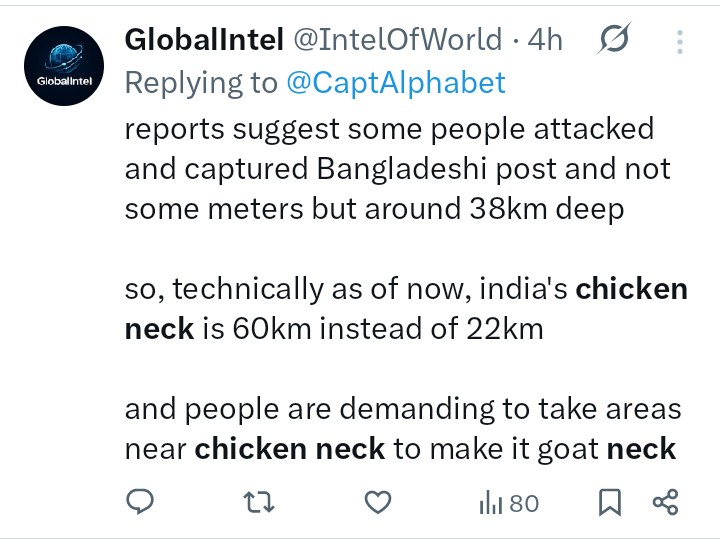The height and width of the screenshot is (542, 720).
Task: Share the tweet using the share icon
Action: (665, 502)
